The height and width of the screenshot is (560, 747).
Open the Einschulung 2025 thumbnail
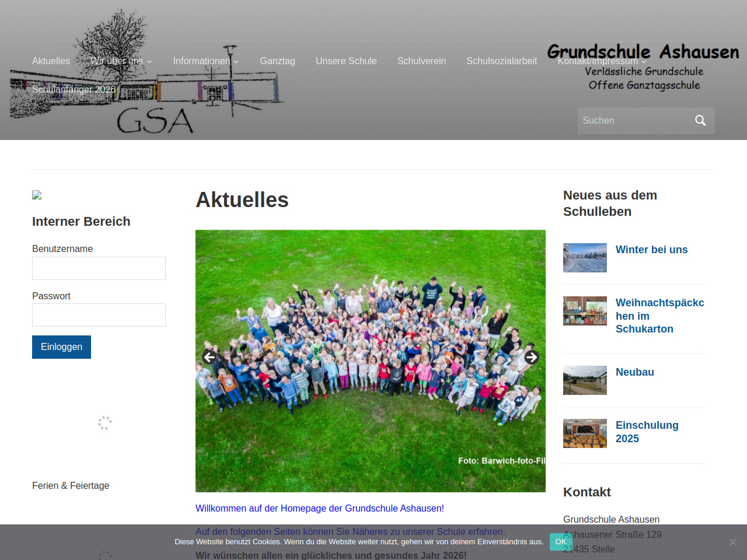tap(585, 433)
